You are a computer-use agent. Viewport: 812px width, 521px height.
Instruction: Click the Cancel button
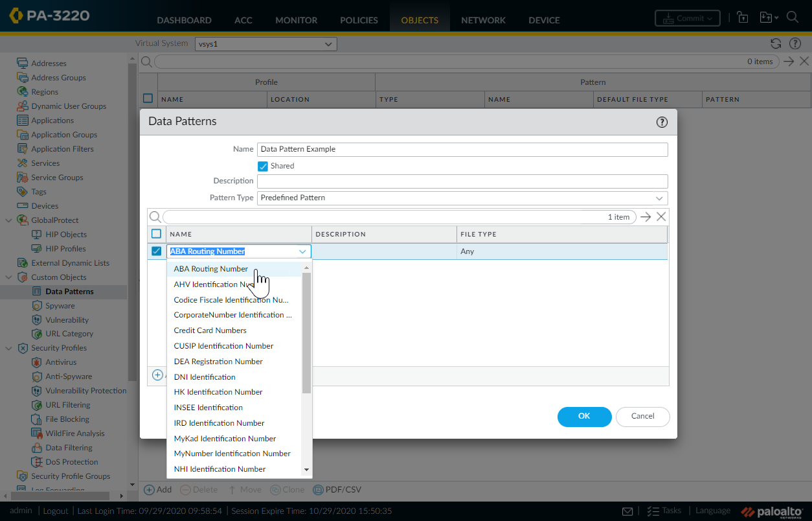tap(642, 417)
